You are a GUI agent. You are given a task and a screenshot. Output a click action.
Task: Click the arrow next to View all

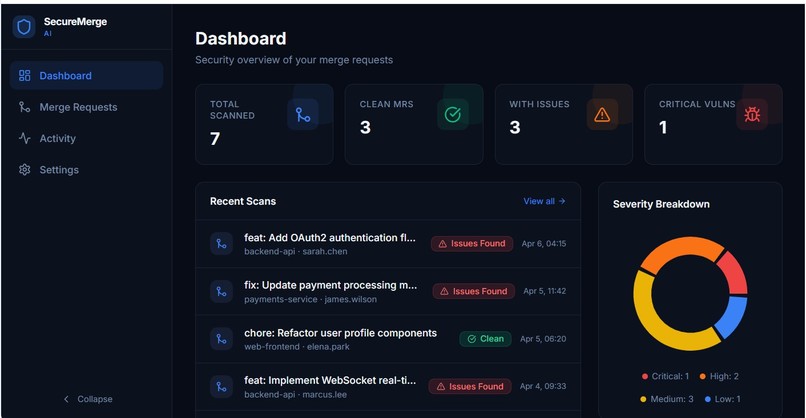click(x=562, y=201)
